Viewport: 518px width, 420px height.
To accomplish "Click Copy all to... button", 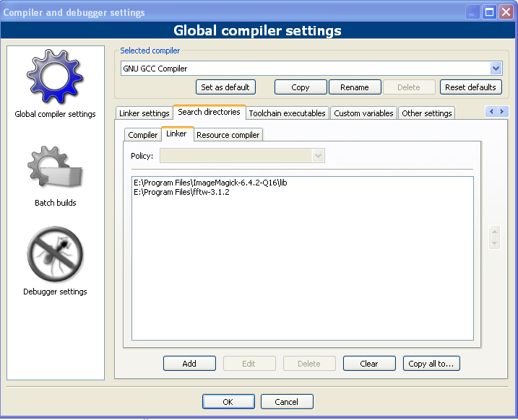I will point(431,363).
